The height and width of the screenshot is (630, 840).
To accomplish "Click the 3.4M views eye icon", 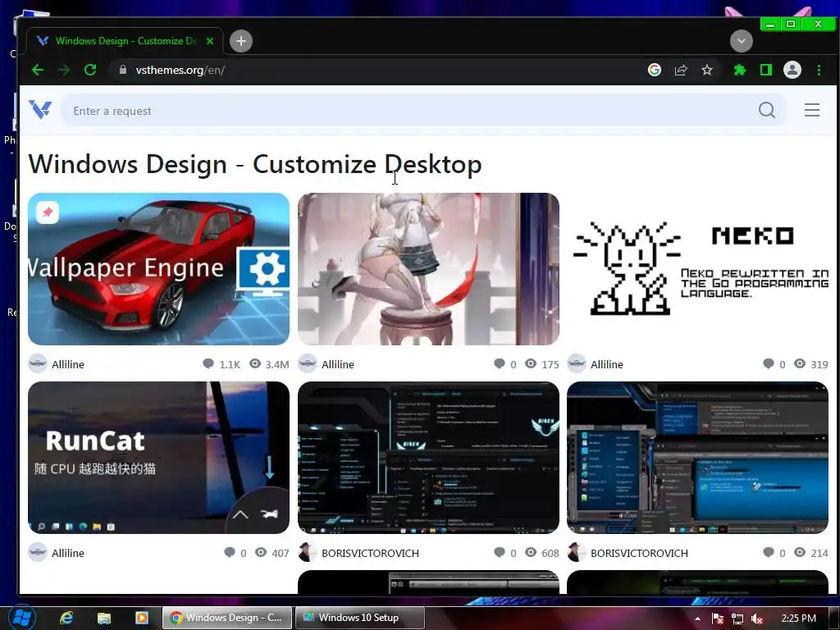I will (x=255, y=363).
